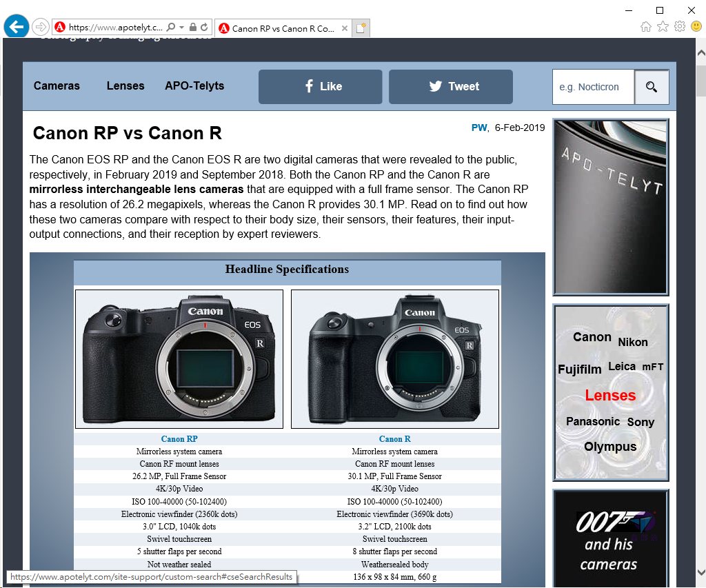Expand the address bar autocomplete dropdown arrow
Image resolution: width=706 pixels, height=588 pixels.
[181, 28]
